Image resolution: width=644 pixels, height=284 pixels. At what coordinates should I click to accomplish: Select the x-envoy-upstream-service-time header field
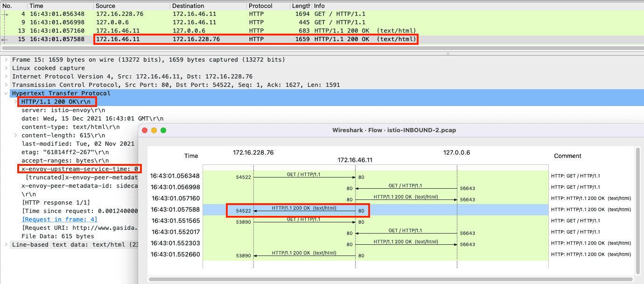click(x=80, y=169)
